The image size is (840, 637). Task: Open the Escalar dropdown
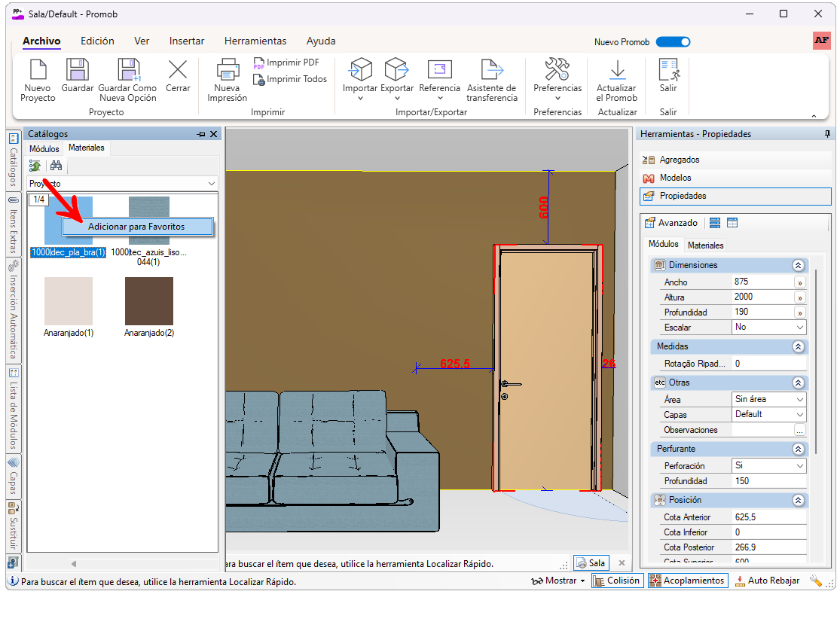click(x=799, y=328)
